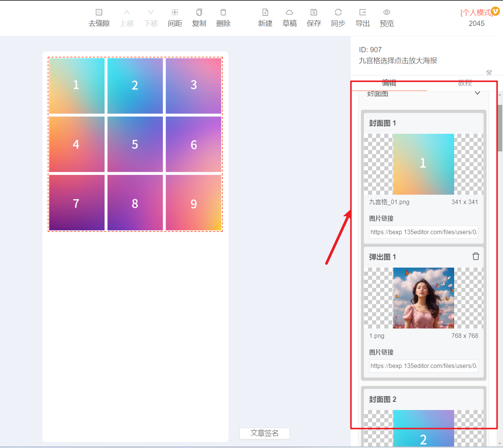The image size is (503, 448).
Task: Open the 间距 spacing tool
Action: pos(175,18)
